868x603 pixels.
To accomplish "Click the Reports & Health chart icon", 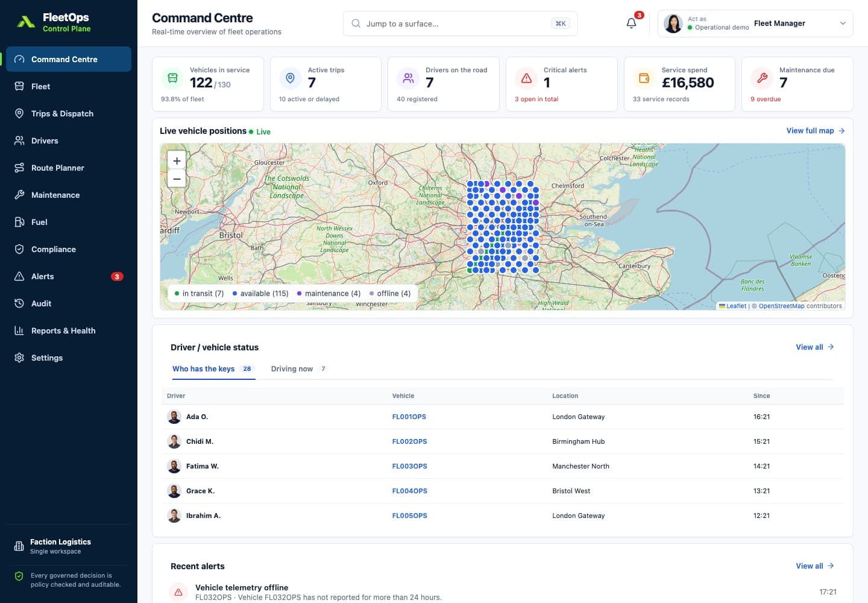I will click(19, 330).
